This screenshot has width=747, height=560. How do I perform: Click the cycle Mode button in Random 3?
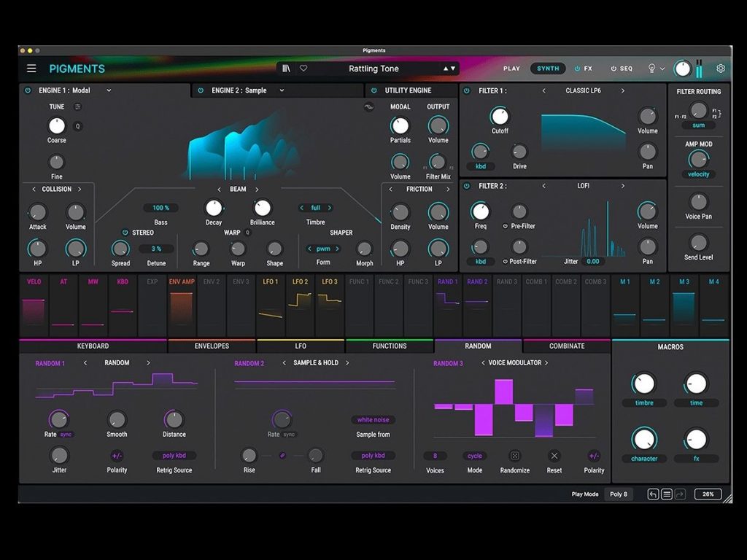474,454
